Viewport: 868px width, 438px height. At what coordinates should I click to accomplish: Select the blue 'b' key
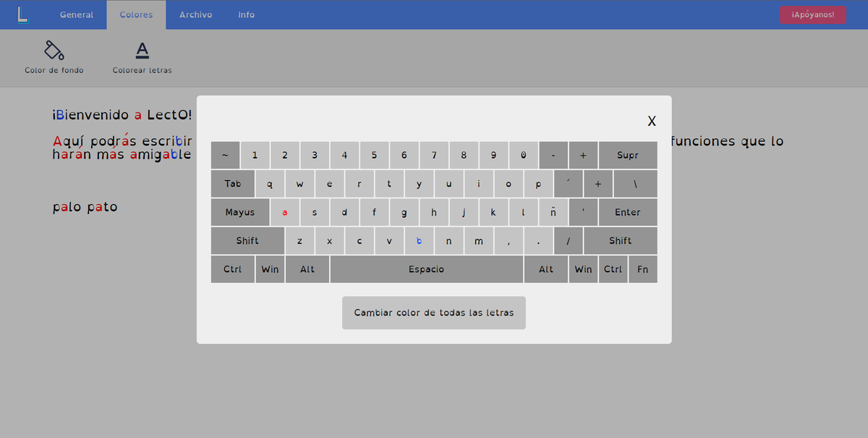point(419,240)
